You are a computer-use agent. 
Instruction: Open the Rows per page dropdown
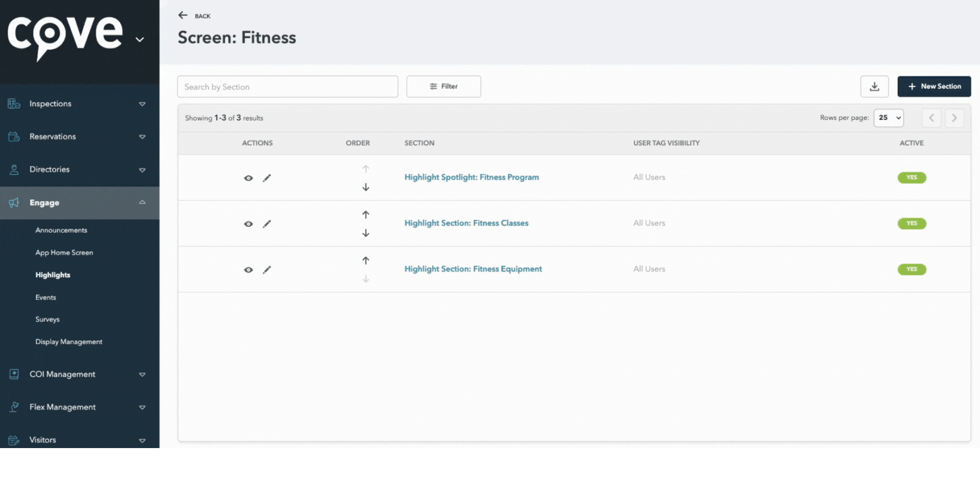tap(889, 118)
